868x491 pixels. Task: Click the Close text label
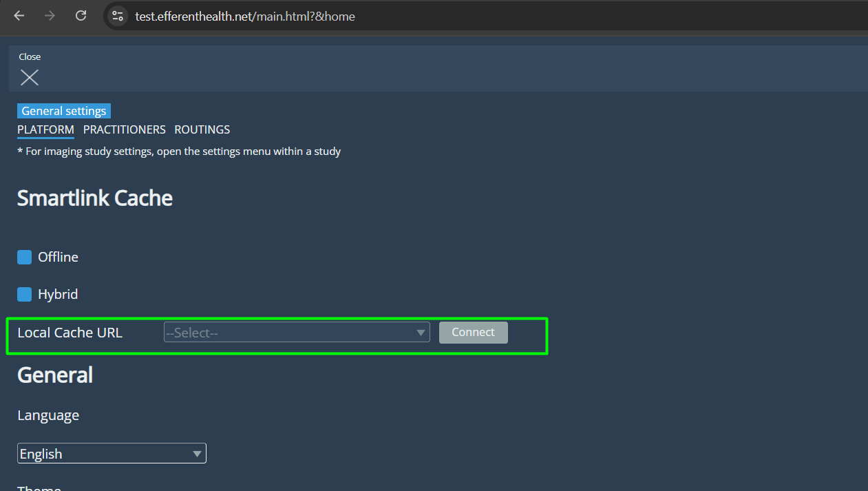pyautogui.click(x=30, y=56)
